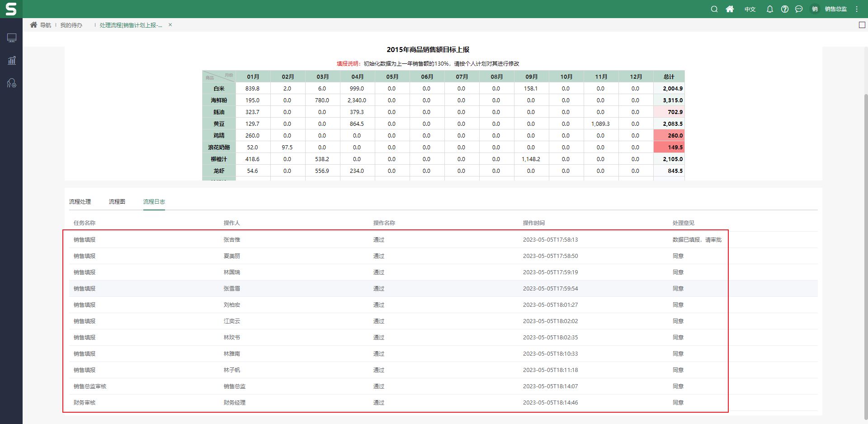Screen dimensions: 868x424
Task: Click the 白米 January cell 839.8
Action: [253, 89]
